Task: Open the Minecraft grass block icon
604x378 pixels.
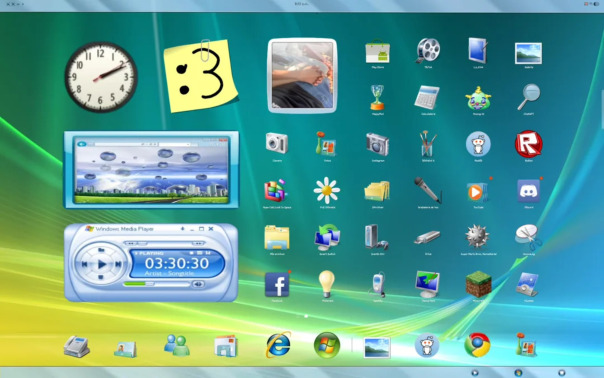Action: 478,284
